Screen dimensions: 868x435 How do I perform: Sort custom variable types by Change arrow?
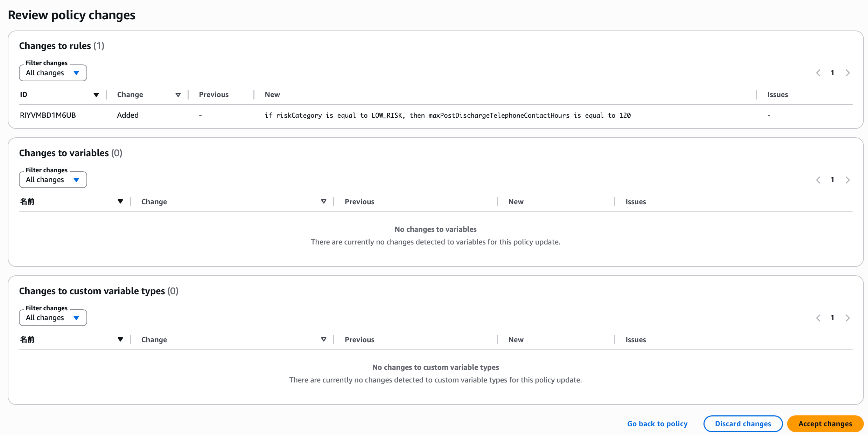(324, 339)
